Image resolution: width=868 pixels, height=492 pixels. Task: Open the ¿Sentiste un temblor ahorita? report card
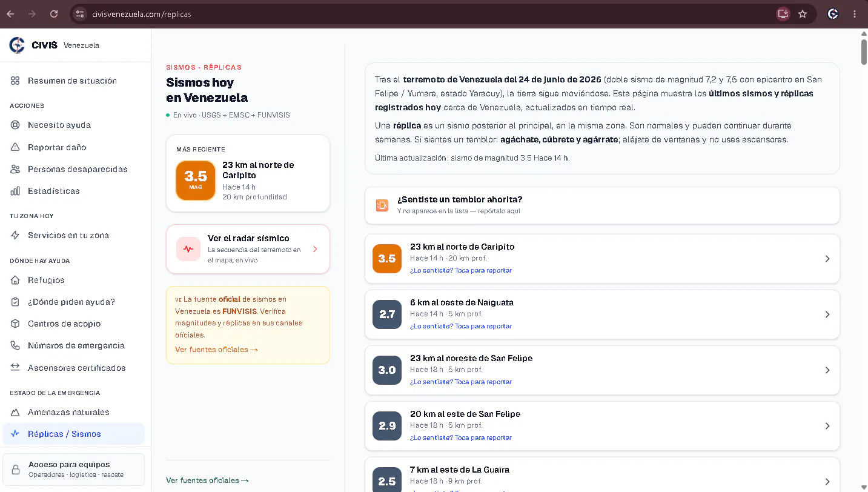[x=602, y=205]
